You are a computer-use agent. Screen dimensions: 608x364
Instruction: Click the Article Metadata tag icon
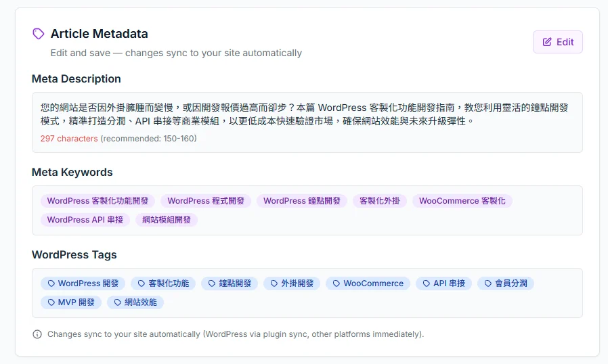coord(38,34)
